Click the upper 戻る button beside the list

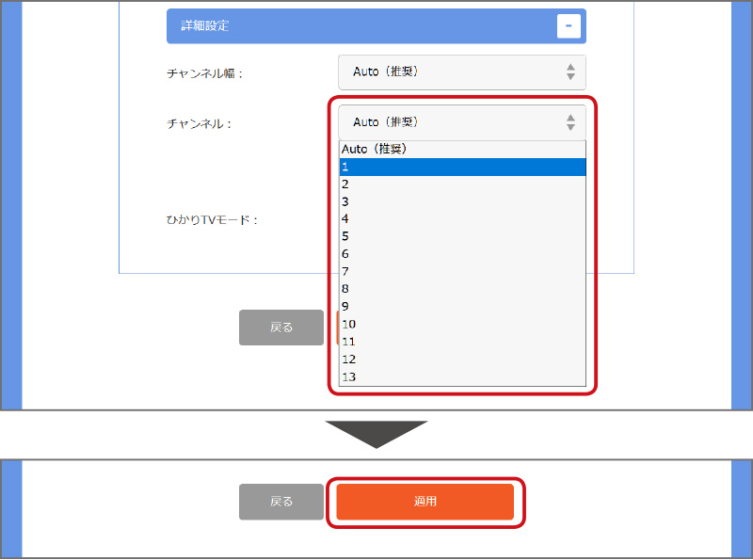point(281,328)
